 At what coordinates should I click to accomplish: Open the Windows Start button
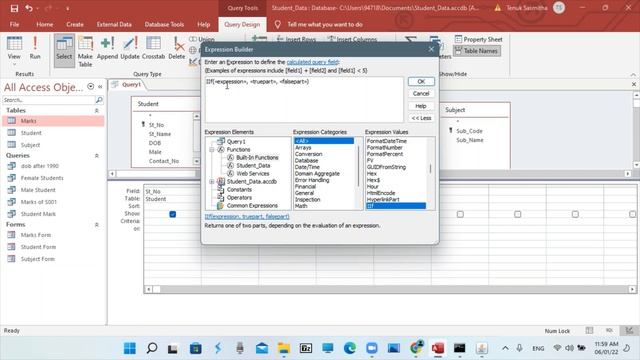pyautogui.click(x=130, y=348)
